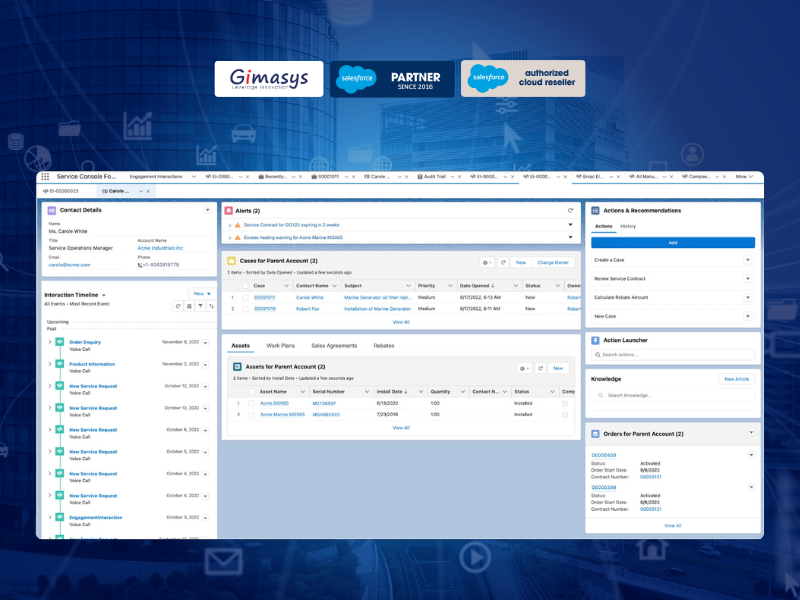Click the New Article button
The height and width of the screenshot is (600, 800).
pyautogui.click(x=737, y=379)
